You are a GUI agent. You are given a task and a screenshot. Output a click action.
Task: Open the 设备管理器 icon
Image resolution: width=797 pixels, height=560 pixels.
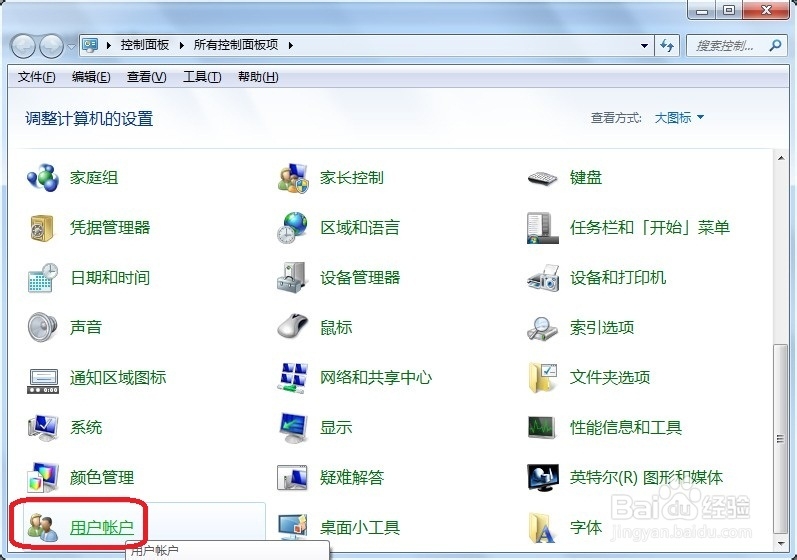(x=291, y=277)
